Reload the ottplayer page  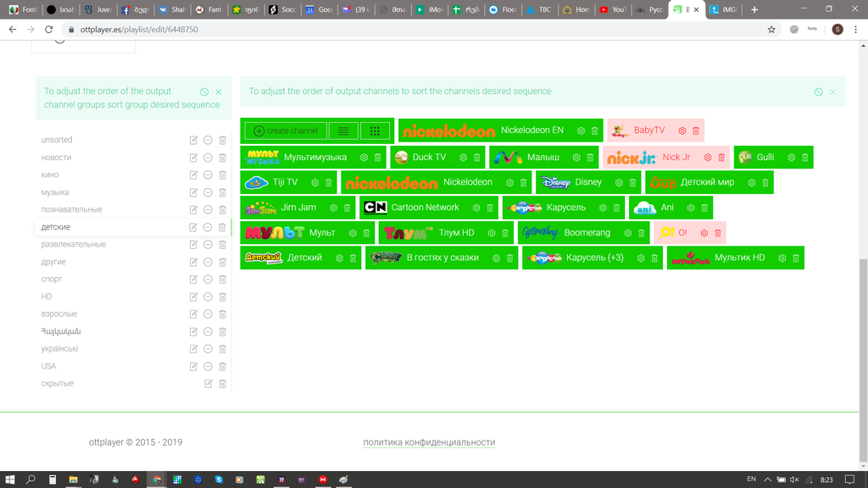[48, 30]
